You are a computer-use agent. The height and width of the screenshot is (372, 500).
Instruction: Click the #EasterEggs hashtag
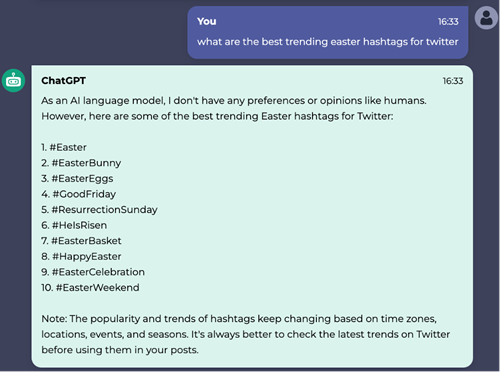(82, 179)
